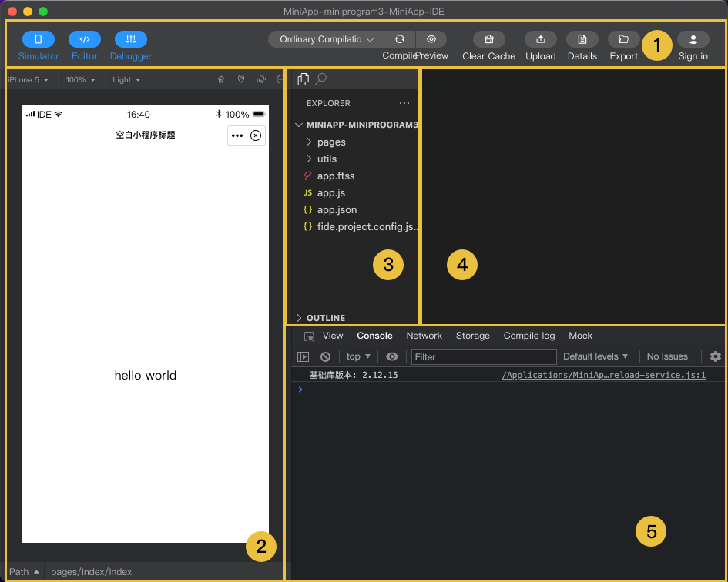Click the No Issues button
The image size is (728, 582).
(666, 356)
